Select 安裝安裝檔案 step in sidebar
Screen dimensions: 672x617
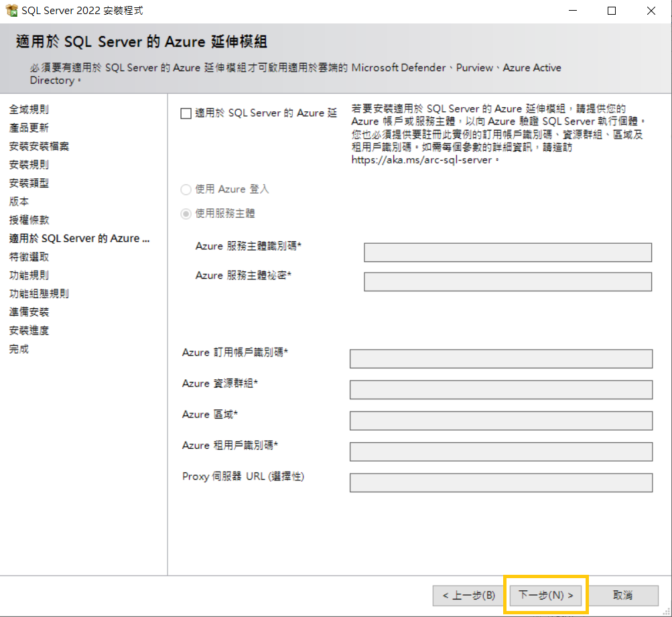(x=39, y=146)
